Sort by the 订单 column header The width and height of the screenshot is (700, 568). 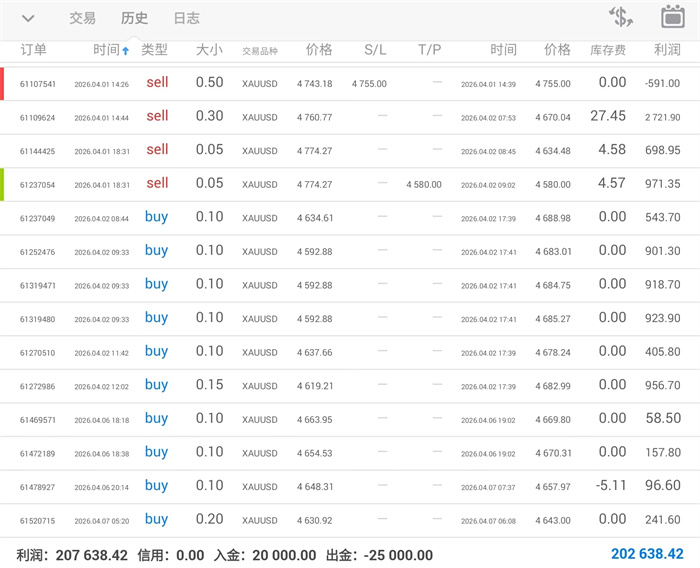click(x=34, y=50)
